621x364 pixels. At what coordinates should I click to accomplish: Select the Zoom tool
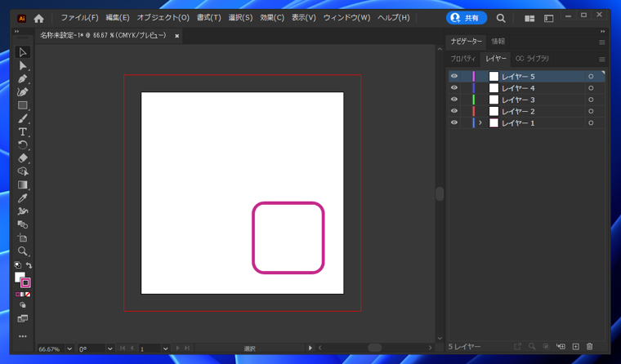coord(23,251)
